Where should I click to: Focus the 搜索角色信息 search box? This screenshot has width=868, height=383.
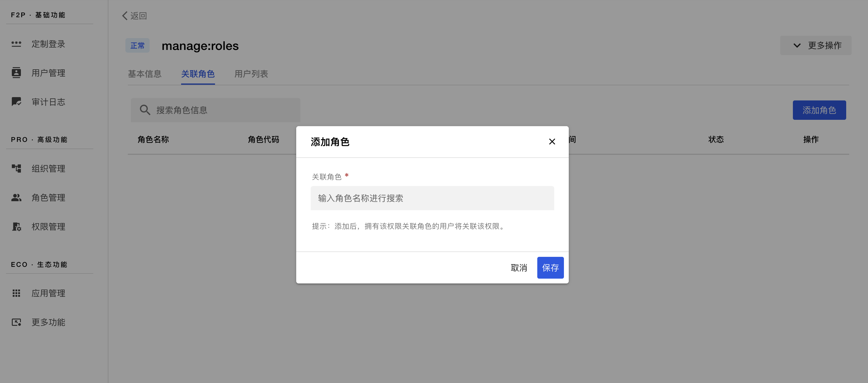(x=215, y=110)
